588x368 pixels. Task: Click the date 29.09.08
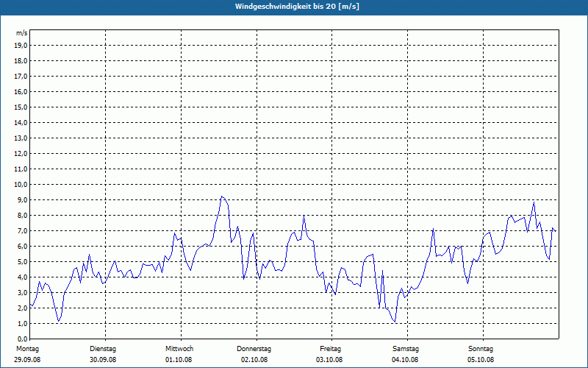[x=27, y=360]
